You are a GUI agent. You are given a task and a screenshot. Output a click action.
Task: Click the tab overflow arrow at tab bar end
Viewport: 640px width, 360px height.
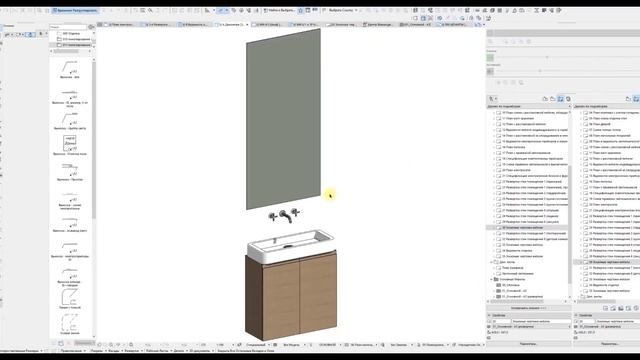pos(484,24)
